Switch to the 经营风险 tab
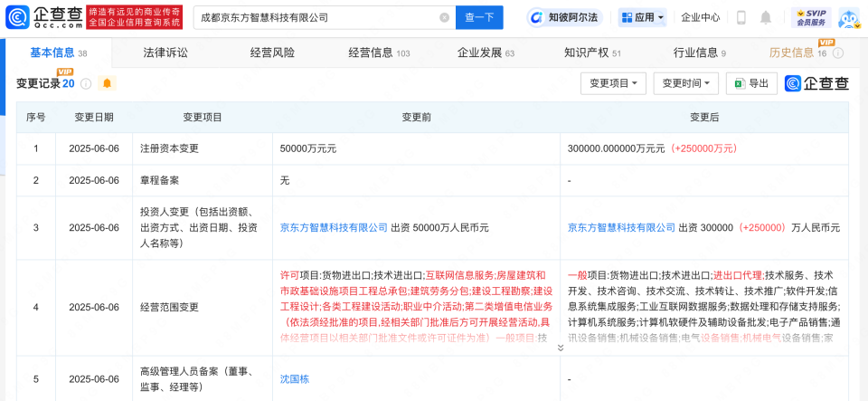 272,53
